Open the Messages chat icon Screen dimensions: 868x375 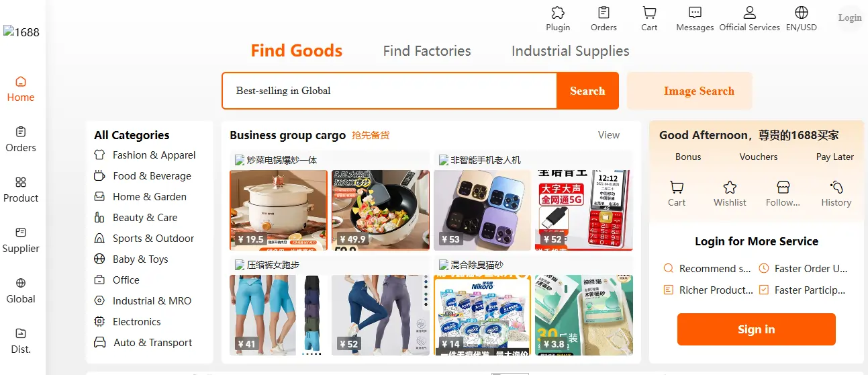click(695, 13)
